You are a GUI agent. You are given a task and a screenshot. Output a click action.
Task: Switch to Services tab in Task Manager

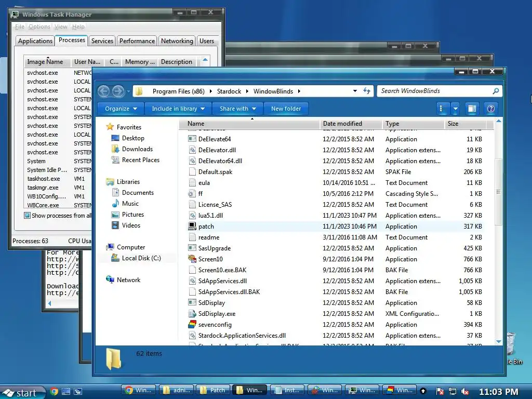[102, 41]
